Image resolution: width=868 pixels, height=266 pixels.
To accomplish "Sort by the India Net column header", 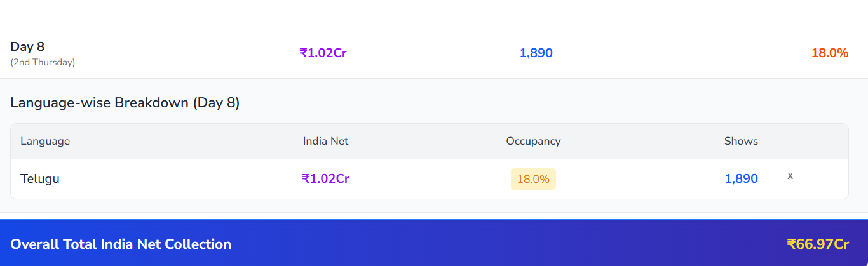I will pos(325,141).
